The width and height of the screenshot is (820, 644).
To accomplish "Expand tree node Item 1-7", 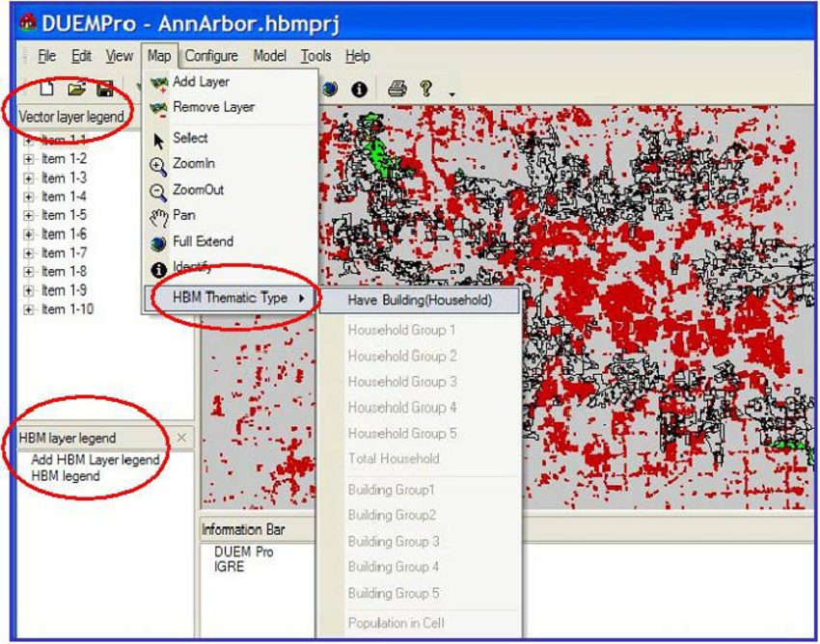I will click(x=29, y=254).
